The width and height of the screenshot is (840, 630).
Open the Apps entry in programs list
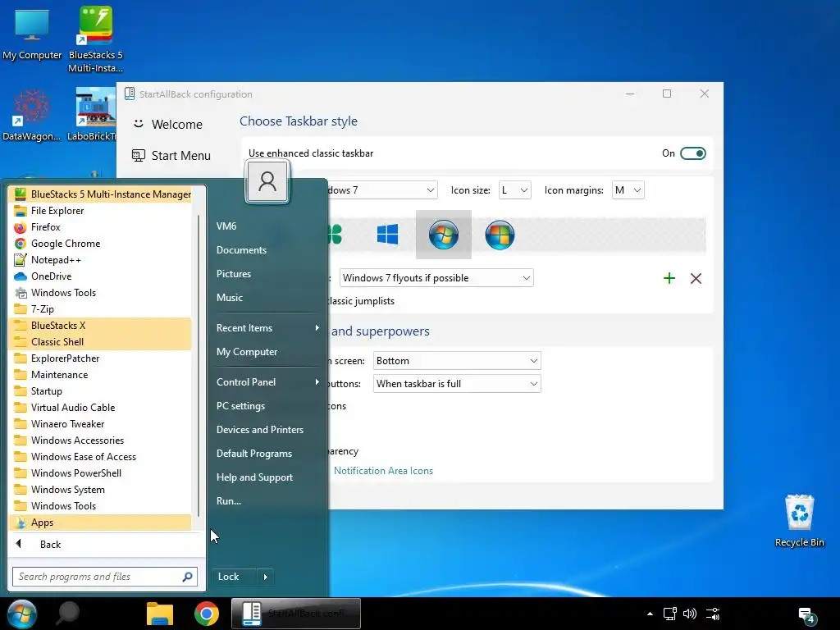100,523
